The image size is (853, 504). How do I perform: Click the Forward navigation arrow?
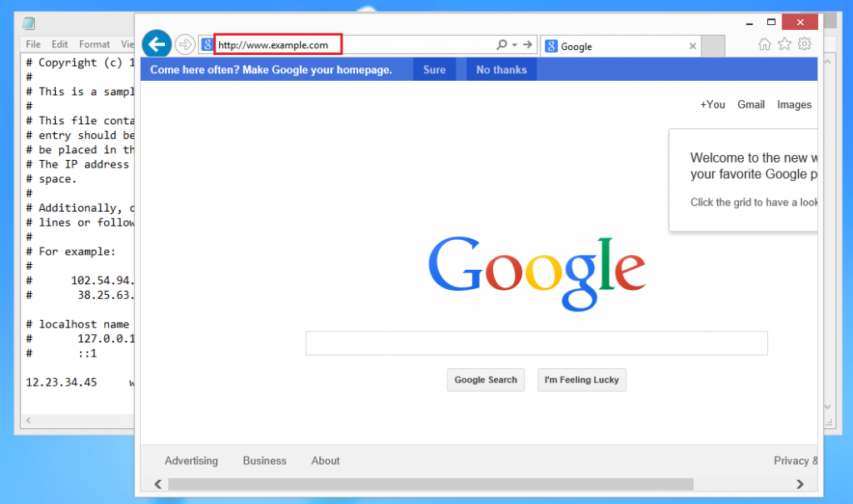pyautogui.click(x=184, y=43)
